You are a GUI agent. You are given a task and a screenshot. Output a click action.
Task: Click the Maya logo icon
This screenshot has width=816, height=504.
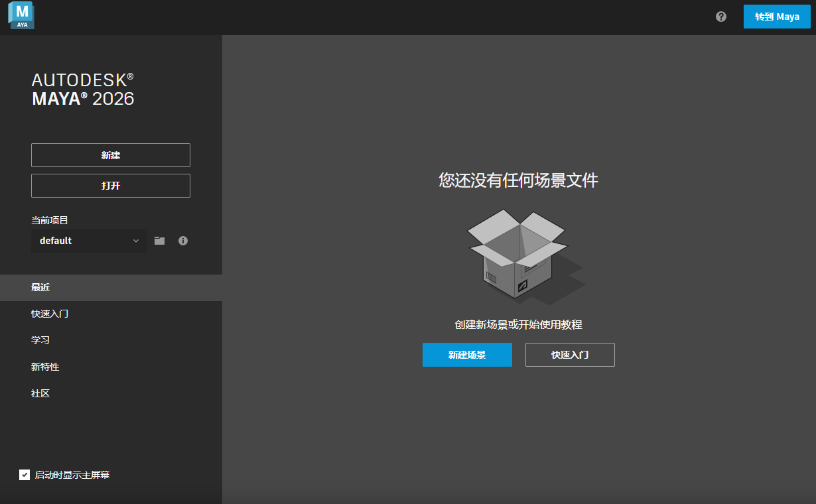coord(21,15)
